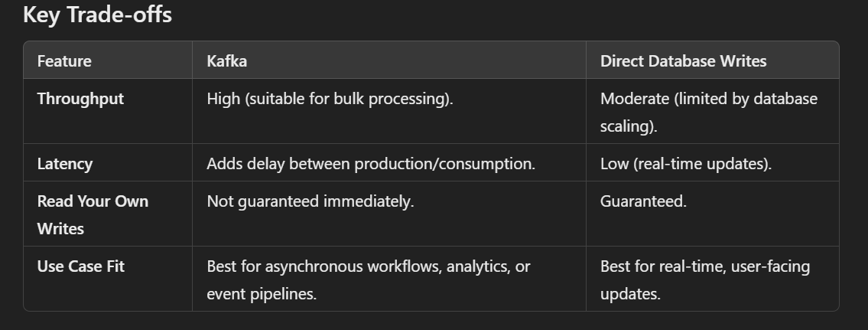Click the asynchronous workflows cell text

(x=369, y=279)
